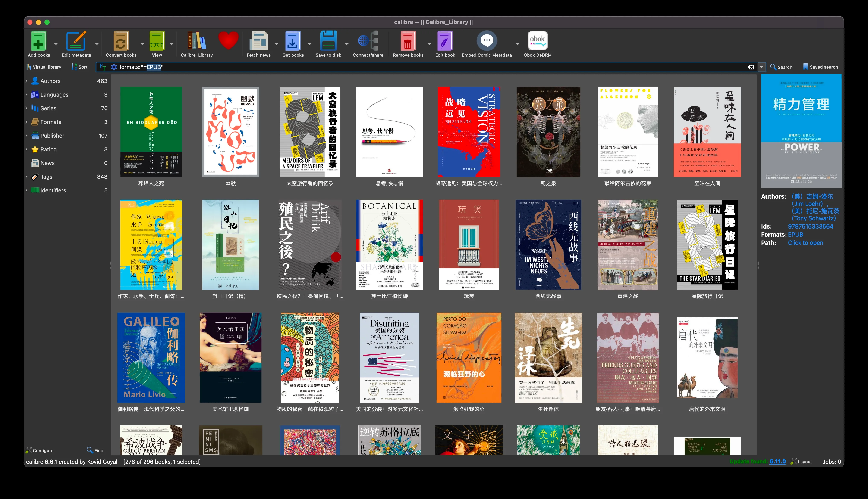Select the 生死浮休 book cover
The height and width of the screenshot is (499, 868).
(548, 357)
